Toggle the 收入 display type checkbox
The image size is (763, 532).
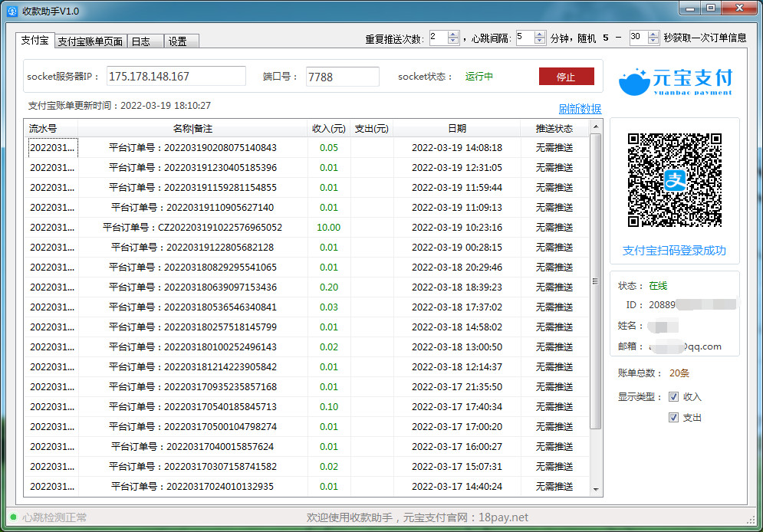point(673,397)
